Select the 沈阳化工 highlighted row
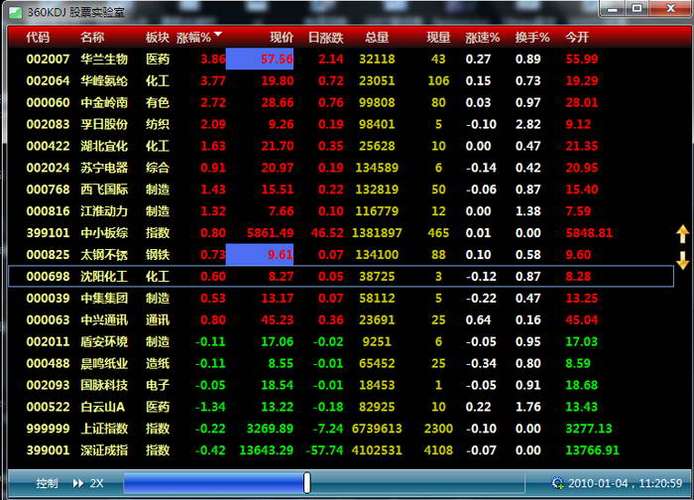The height and width of the screenshot is (500, 694). tap(104, 276)
